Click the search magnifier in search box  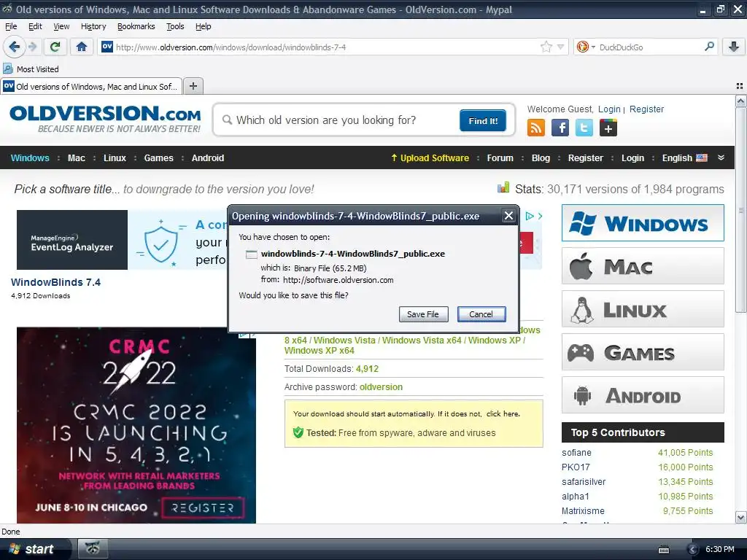pos(709,47)
